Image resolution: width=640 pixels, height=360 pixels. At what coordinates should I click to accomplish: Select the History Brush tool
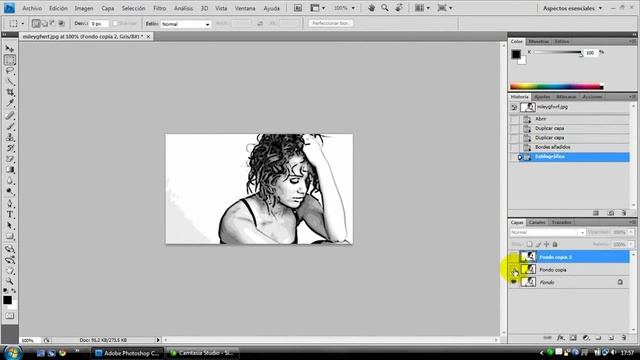click(9, 148)
